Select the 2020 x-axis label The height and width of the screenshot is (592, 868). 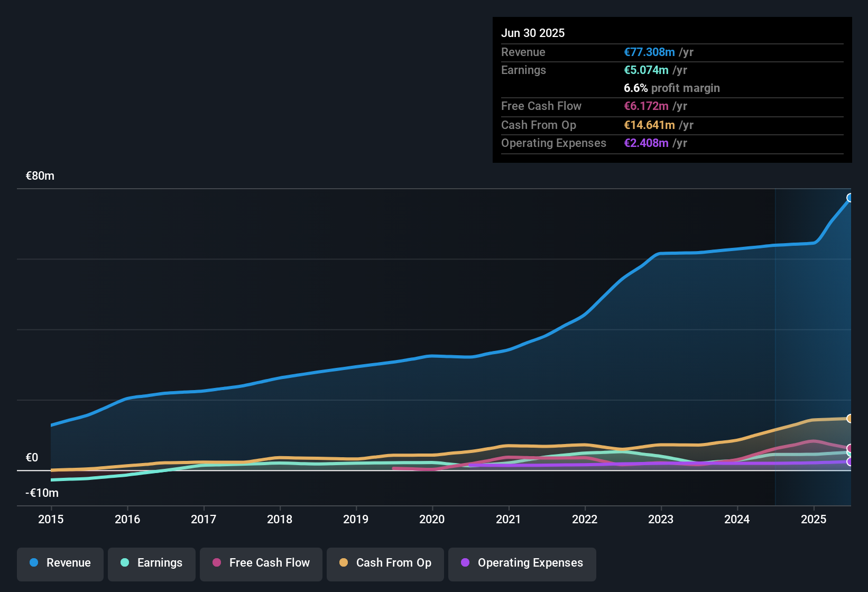coord(432,519)
